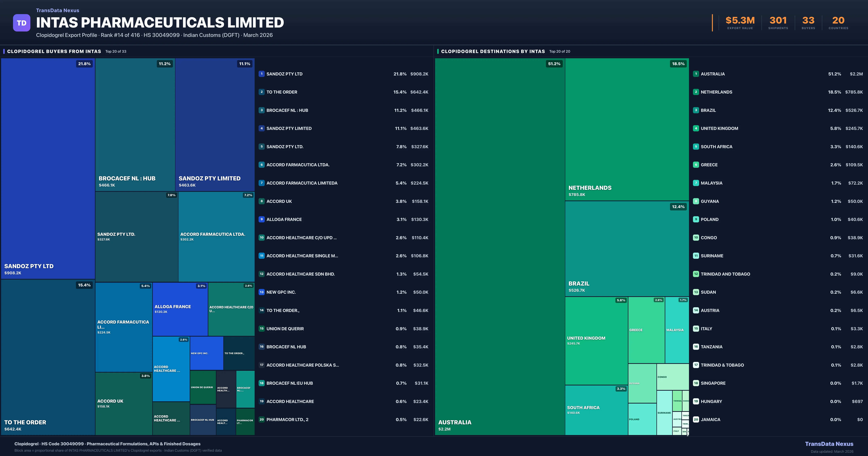The image size is (868, 456).
Task: Select the AUSTRALIA treemap block
Action: [x=500, y=246]
